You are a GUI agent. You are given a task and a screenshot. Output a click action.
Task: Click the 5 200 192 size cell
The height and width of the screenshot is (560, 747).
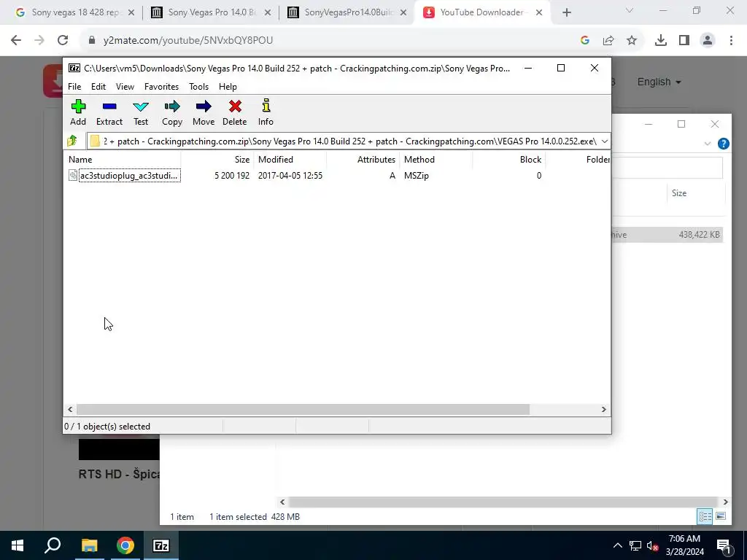tap(232, 176)
